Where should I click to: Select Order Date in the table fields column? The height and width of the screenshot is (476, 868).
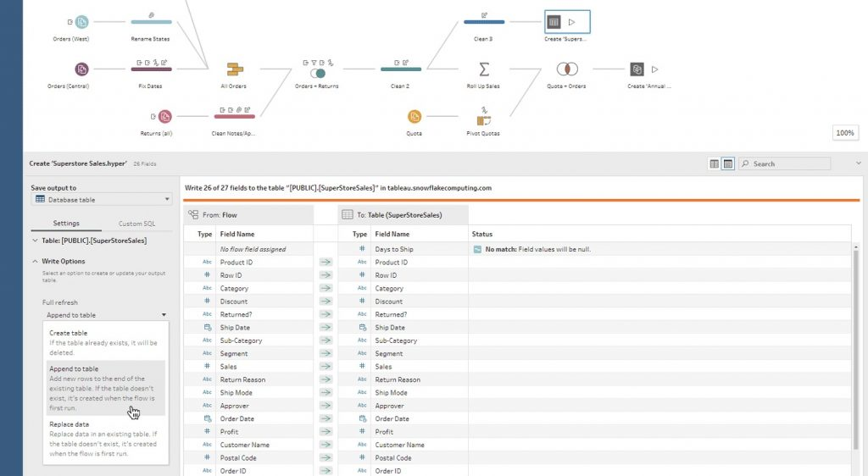point(392,418)
